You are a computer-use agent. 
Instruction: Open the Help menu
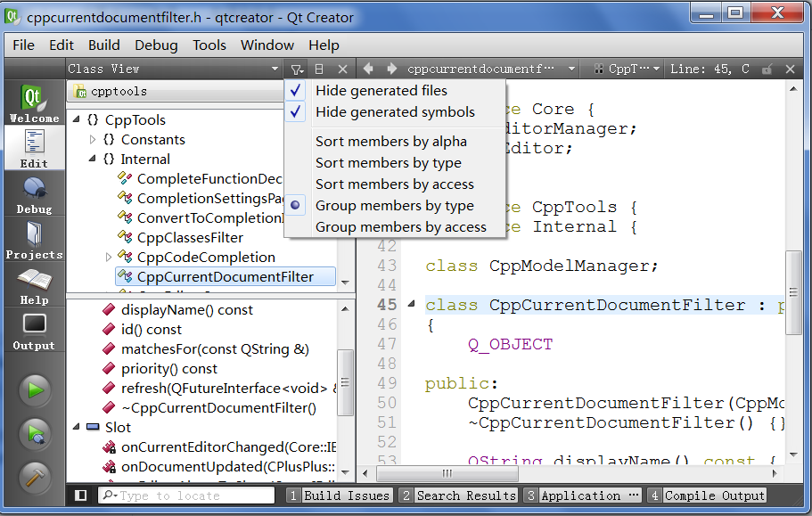[324, 45]
